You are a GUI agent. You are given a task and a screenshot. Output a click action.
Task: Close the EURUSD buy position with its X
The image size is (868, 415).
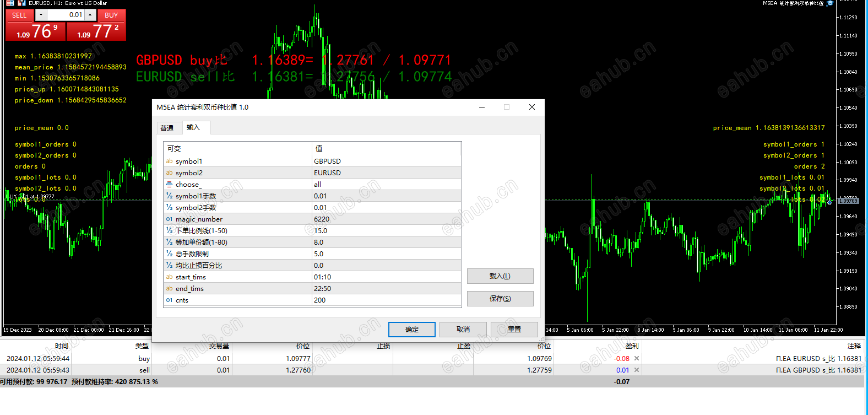pos(637,358)
